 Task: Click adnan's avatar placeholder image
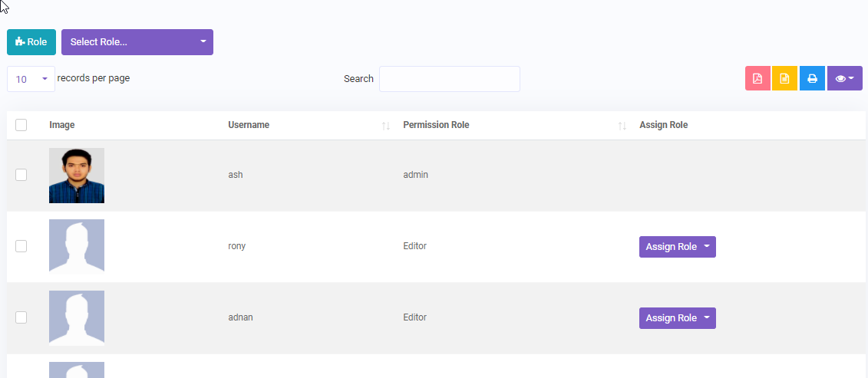point(77,317)
